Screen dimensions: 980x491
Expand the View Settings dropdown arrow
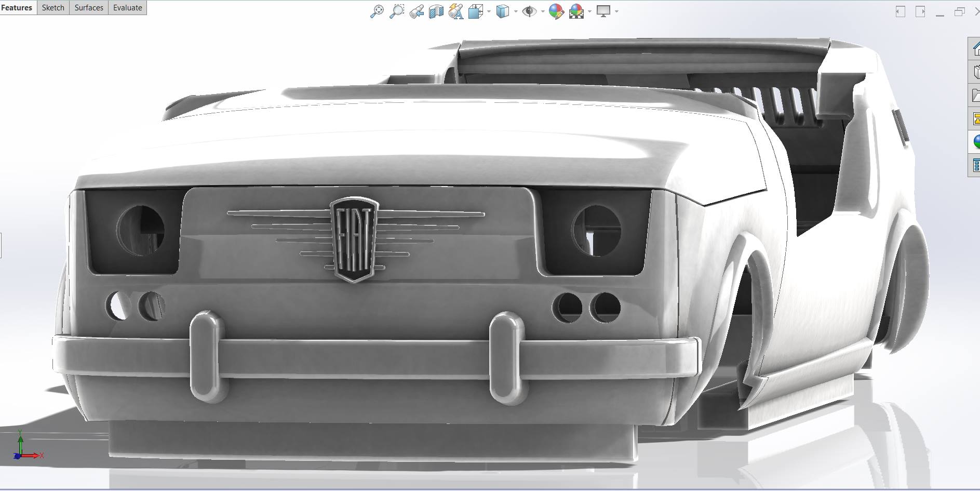[616, 11]
